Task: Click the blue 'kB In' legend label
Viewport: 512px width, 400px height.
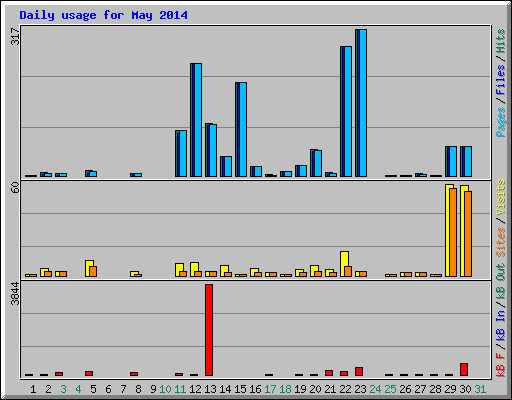Action: [x=501, y=325]
